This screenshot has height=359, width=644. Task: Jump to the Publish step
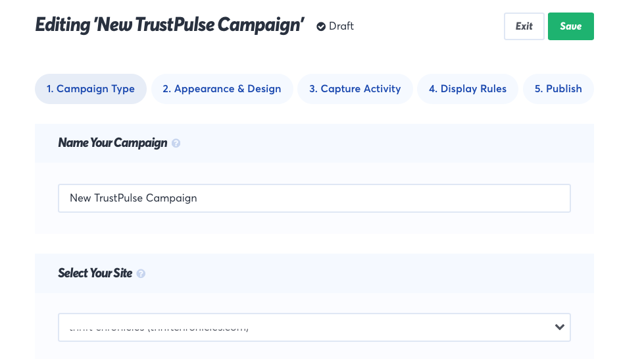pos(558,89)
